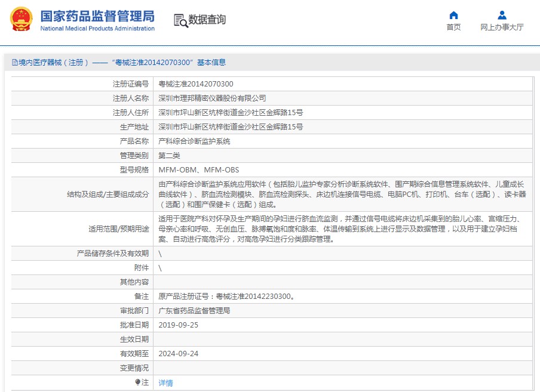The image size is (540, 392).
Task: Click the 型号规格 row label
Action: point(134,170)
